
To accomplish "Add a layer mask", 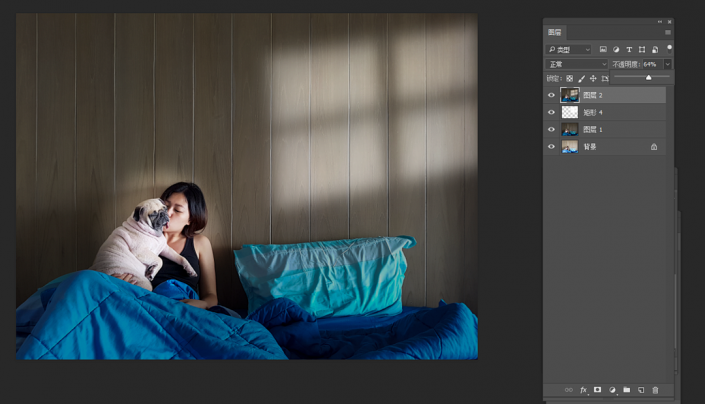I will coord(598,390).
